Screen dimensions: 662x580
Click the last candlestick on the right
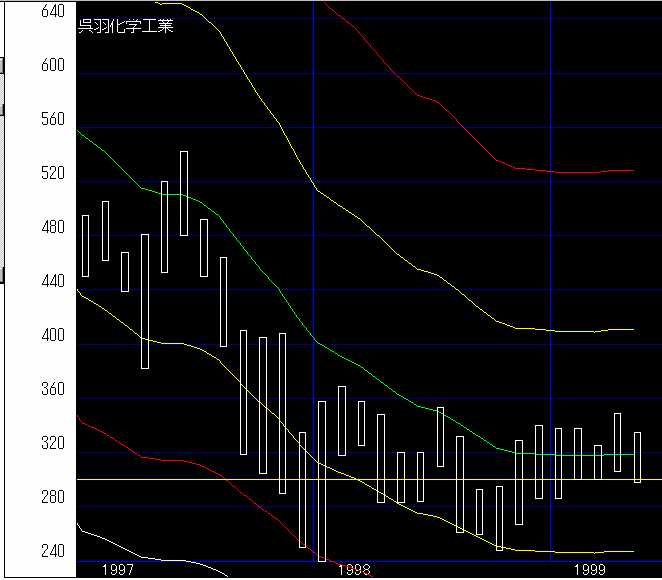(637, 457)
